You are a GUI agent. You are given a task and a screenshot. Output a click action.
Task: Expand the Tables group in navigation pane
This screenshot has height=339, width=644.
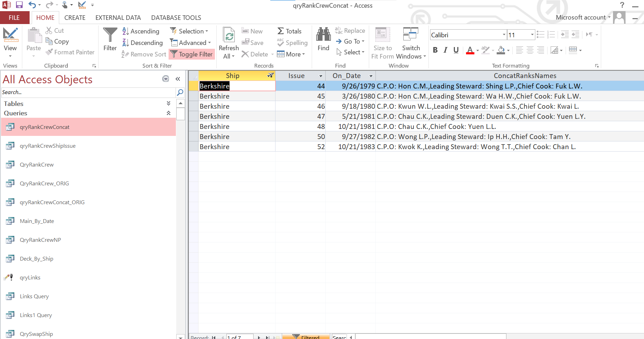tap(169, 103)
